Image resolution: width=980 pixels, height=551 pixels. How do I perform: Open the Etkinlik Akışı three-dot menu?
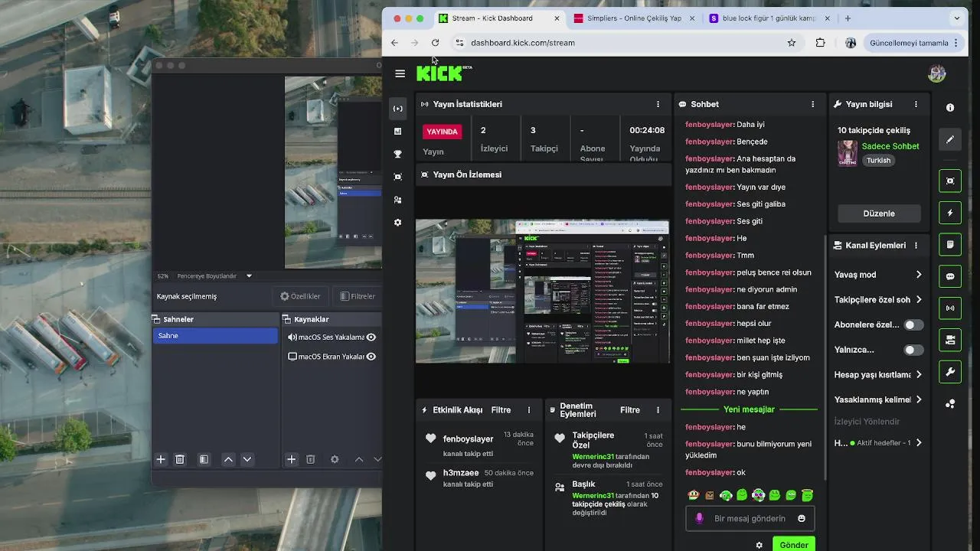pos(528,410)
